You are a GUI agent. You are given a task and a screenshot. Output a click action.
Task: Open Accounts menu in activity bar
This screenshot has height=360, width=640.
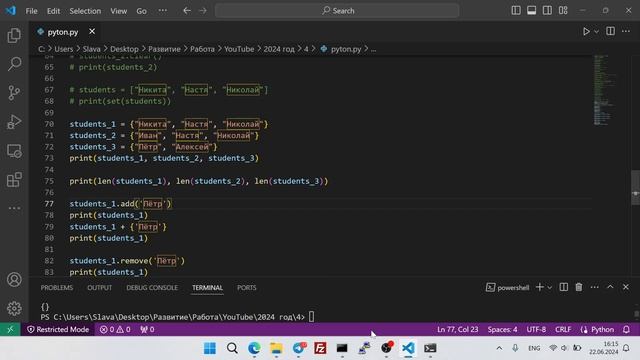click(x=14, y=280)
